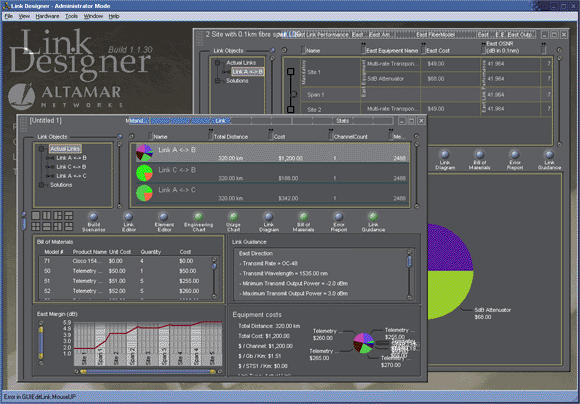Open Link Diagram in Untitled 1 window
Viewport: 580px width, 404px height.
269,222
